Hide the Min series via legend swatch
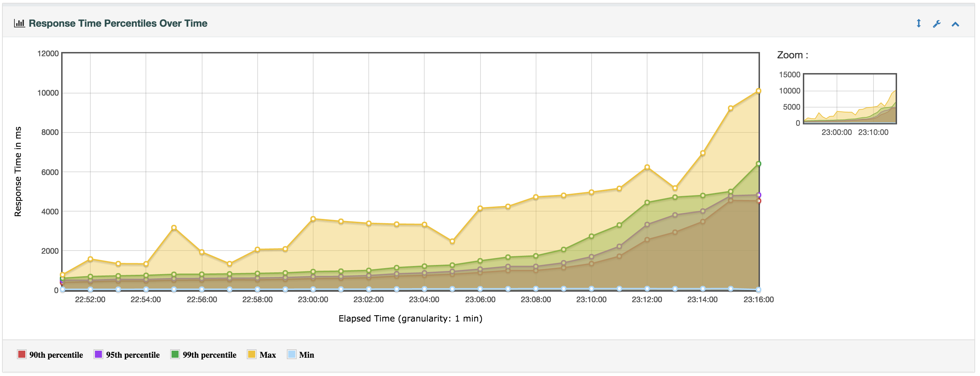Image resolution: width=980 pixels, height=376 pixels. pyautogui.click(x=291, y=354)
